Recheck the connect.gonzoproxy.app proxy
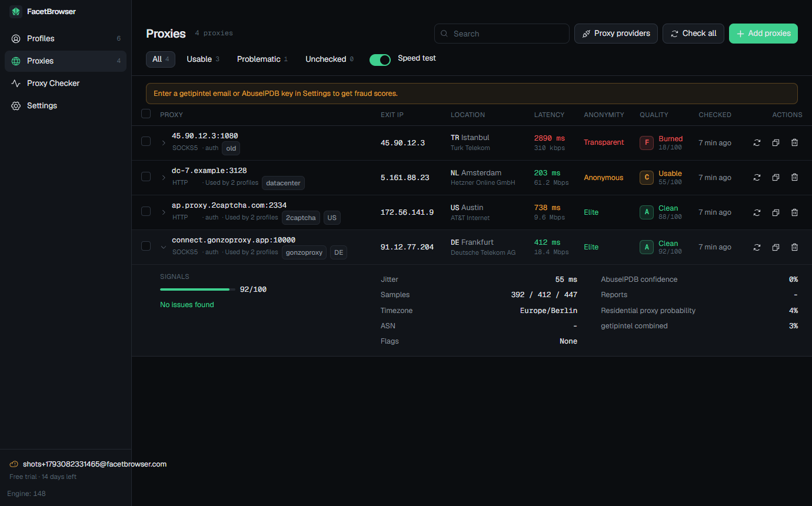This screenshot has width=812, height=506. point(757,247)
